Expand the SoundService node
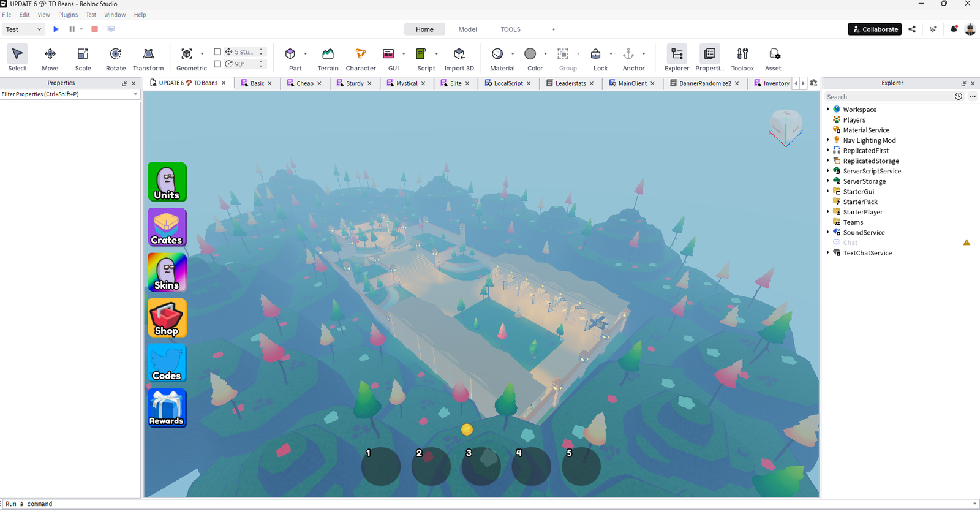Image resolution: width=980 pixels, height=525 pixels. (x=828, y=232)
